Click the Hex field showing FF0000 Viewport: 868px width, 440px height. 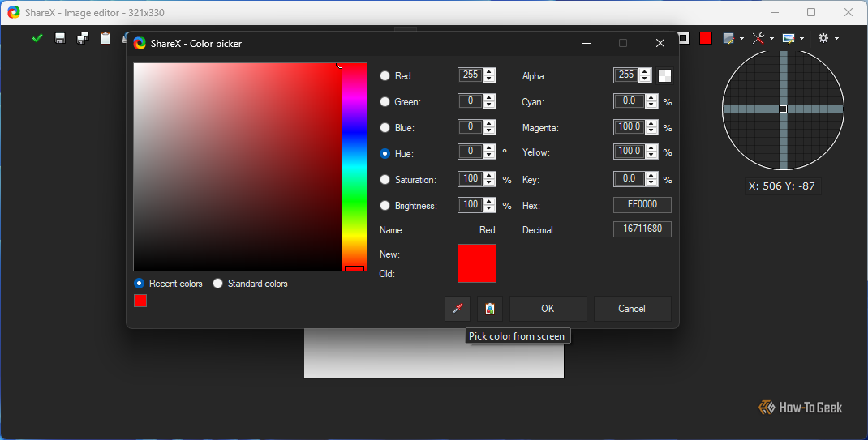click(642, 205)
